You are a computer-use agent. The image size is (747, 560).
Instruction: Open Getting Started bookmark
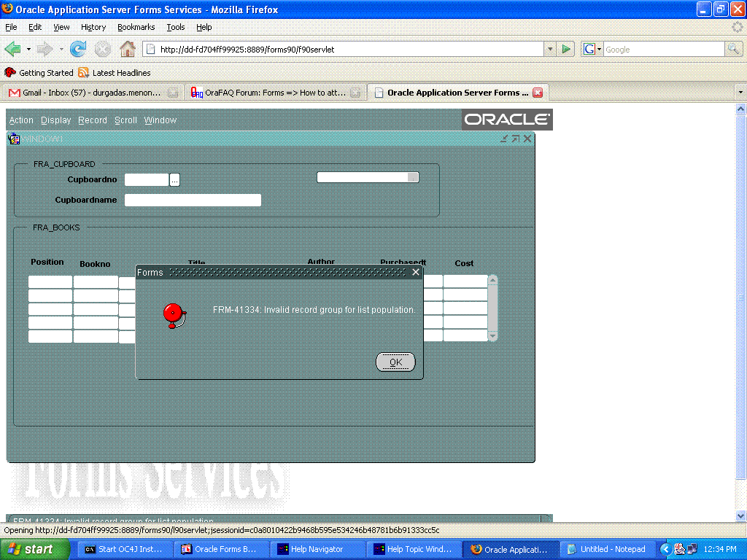(x=39, y=73)
